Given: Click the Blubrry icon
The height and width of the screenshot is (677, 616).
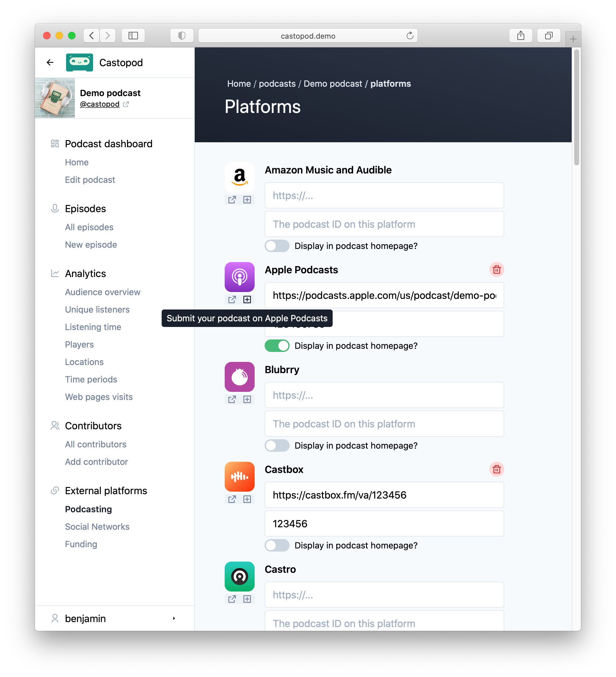Looking at the screenshot, I should click(240, 376).
